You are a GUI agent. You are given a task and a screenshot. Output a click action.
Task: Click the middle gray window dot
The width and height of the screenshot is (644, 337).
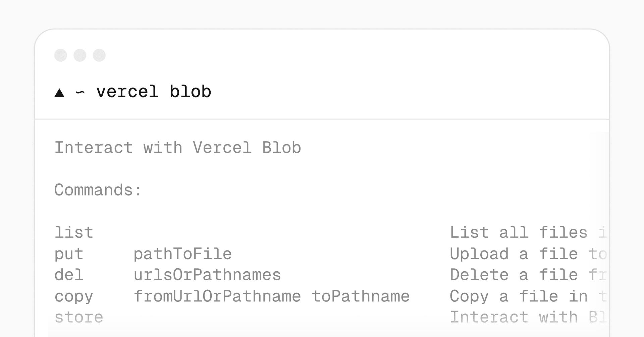(80, 55)
